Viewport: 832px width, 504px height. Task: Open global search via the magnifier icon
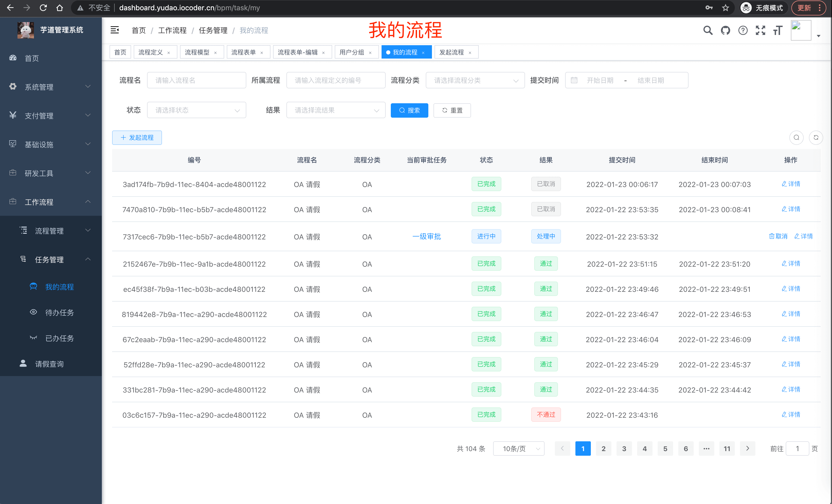(x=708, y=30)
